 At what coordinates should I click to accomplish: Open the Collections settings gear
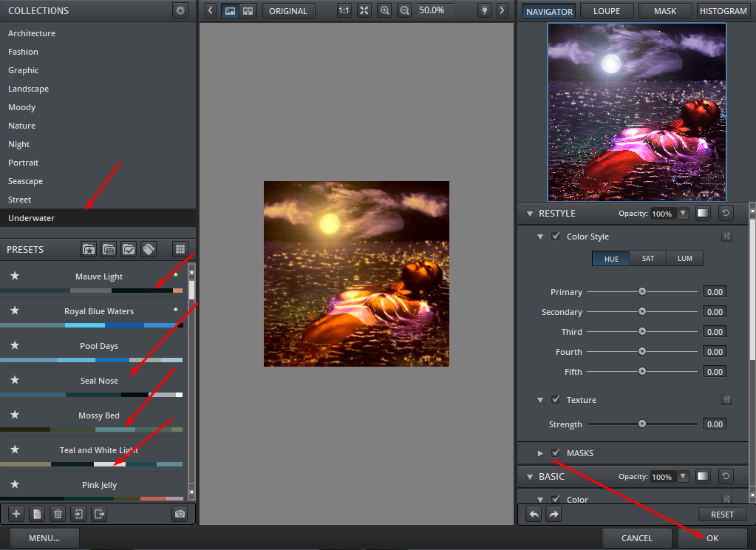click(180, 10)
